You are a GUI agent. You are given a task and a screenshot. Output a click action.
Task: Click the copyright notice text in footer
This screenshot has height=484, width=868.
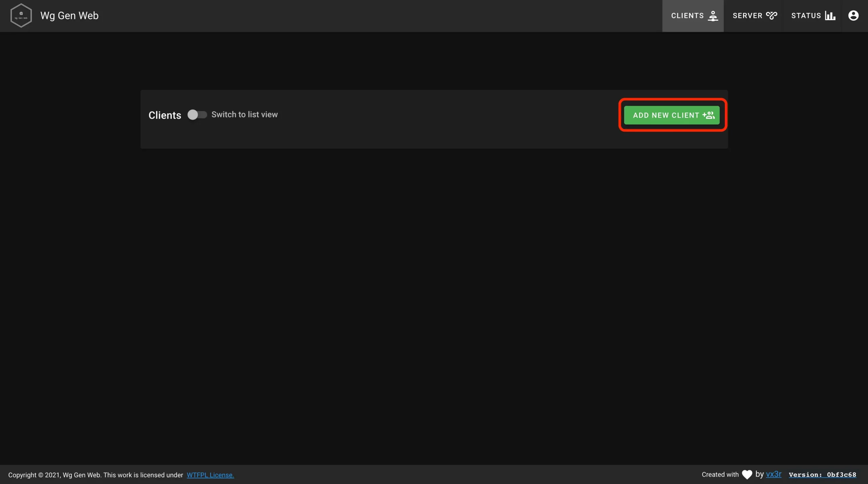coord(96,475)
